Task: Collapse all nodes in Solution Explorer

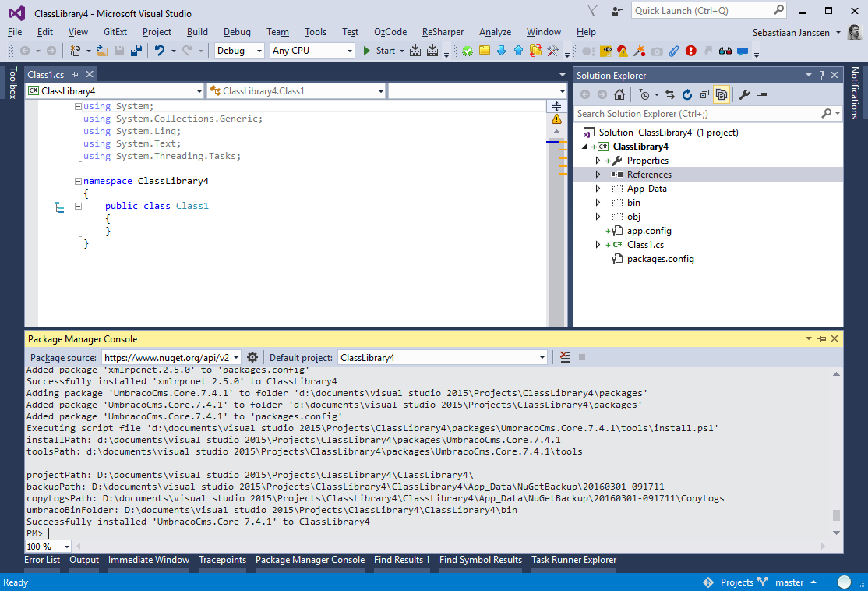Action: (704, 94)
